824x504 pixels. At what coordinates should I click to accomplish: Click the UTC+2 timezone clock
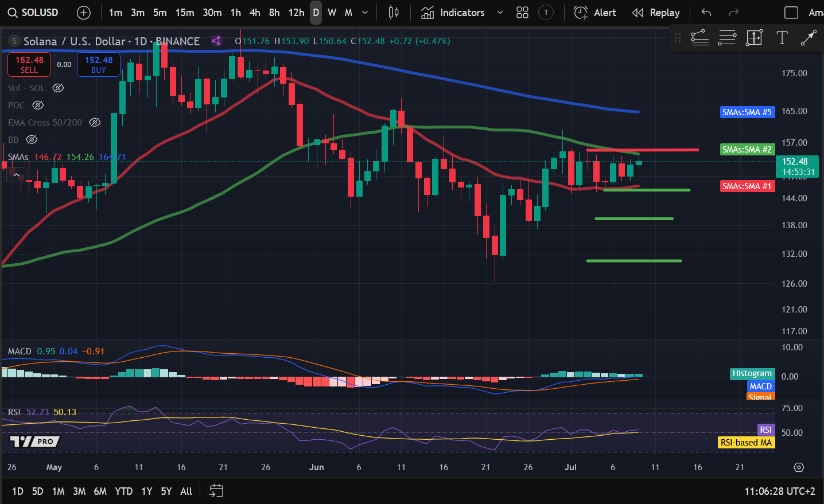[x=780, y=491]
